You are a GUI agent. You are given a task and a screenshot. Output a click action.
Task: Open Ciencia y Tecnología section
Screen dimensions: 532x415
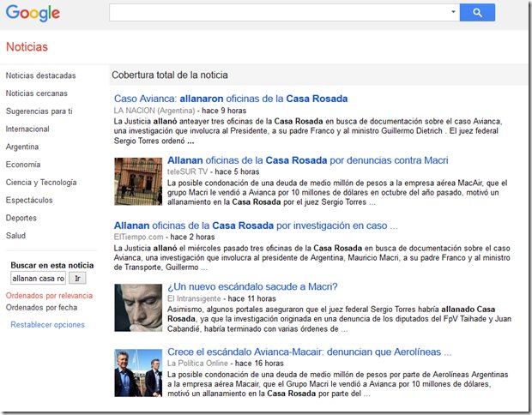[x=41, y=183]
